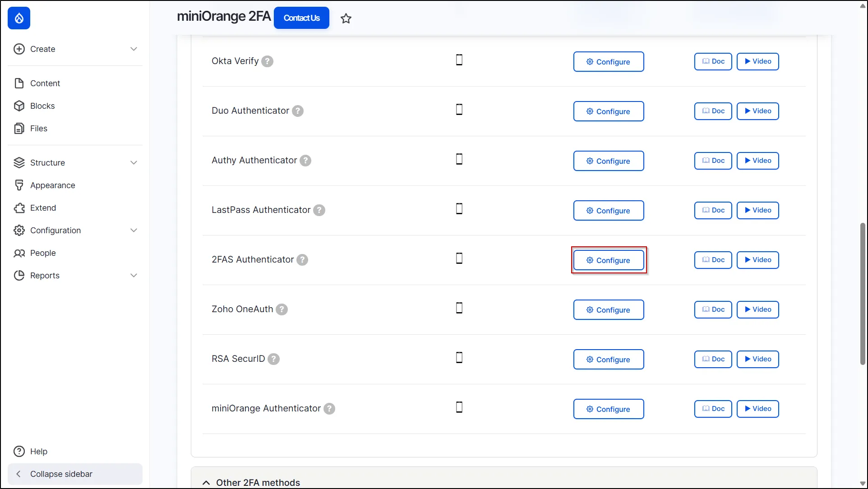
Task: Click the help icon next to Duo Authenticator
Action: pos(298,111)
